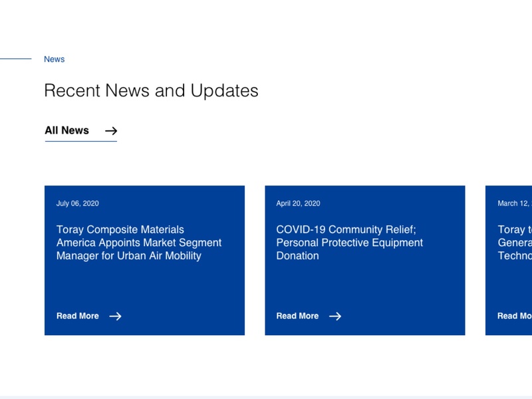Click the arrow beside Read More on Urban Air Mobility card

tap(115, 317)
